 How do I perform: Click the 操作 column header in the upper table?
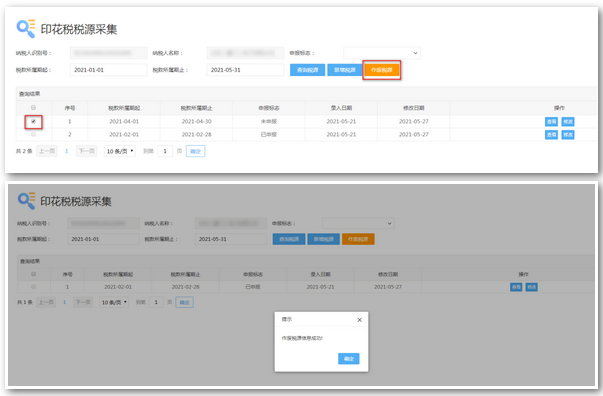(560, 108)
